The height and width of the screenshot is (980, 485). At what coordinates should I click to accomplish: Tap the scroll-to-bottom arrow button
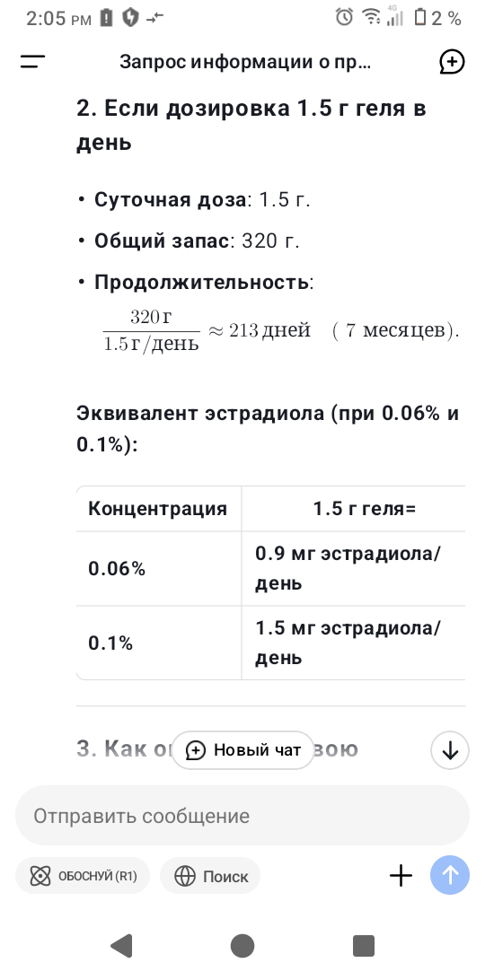(x=449, y=749)
